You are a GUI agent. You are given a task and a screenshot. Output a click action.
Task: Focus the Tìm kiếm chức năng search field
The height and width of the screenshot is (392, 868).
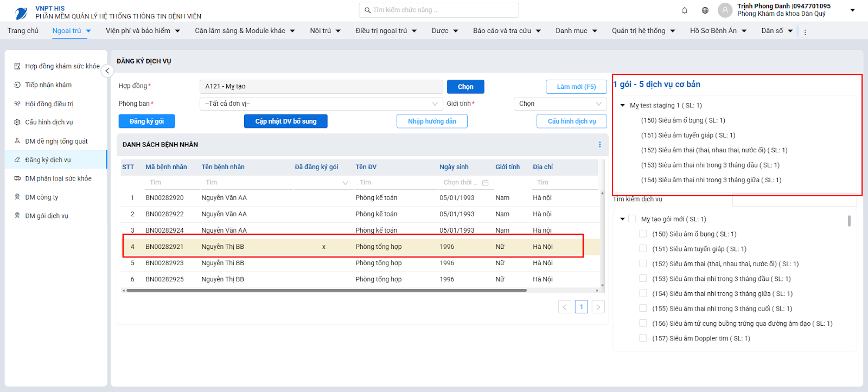click(438, 10)
